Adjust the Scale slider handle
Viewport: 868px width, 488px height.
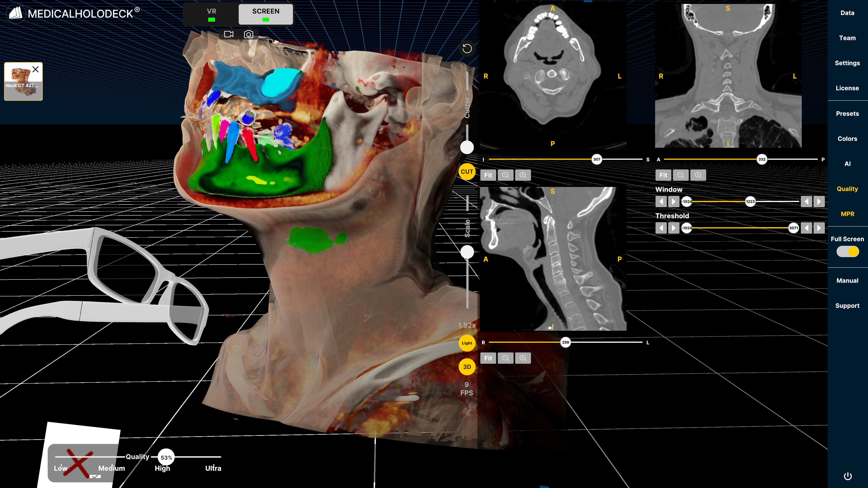(467, 252)
